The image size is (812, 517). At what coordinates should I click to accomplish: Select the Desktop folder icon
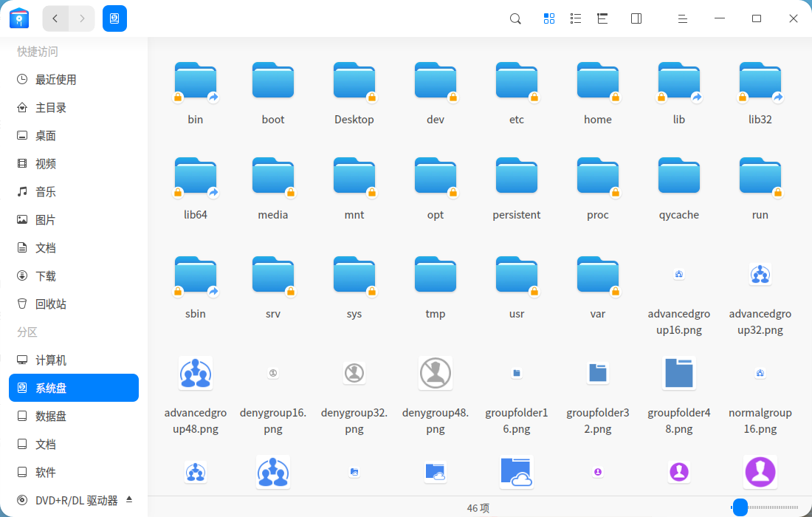click(354, 82)
